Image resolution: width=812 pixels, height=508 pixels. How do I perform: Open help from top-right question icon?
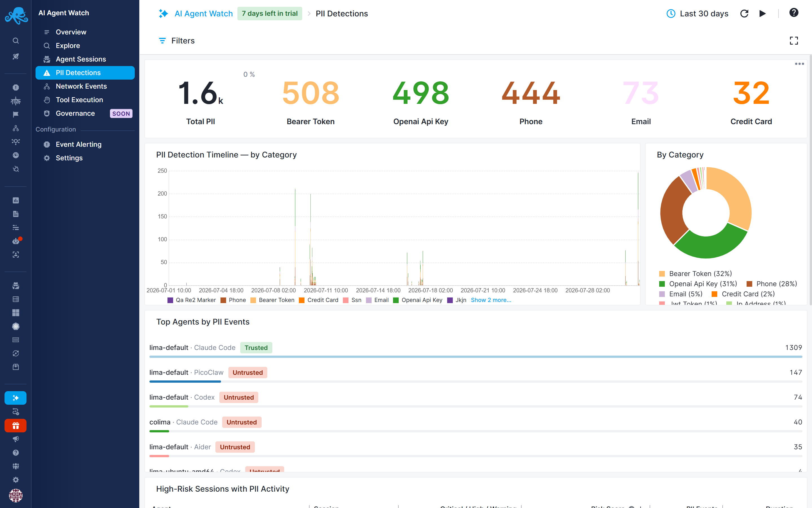794,13
